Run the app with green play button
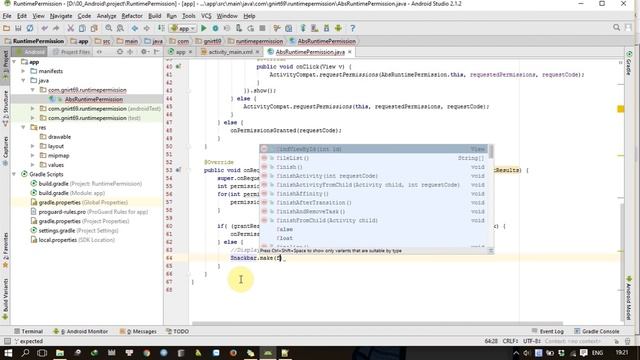This screenshot has width=640, height=360. pyautogui.click(x=204, y=28)
